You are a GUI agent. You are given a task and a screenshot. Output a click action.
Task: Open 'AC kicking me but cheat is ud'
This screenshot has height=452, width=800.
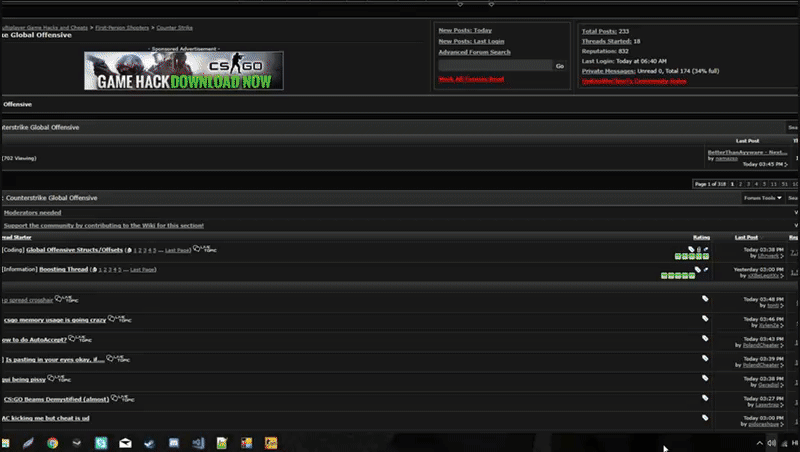45,418
